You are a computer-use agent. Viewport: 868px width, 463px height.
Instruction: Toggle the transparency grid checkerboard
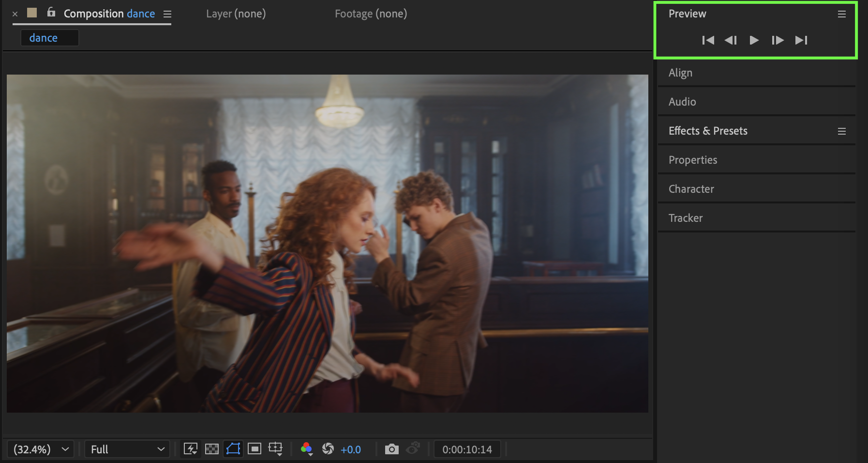click(x=212, y=449)
